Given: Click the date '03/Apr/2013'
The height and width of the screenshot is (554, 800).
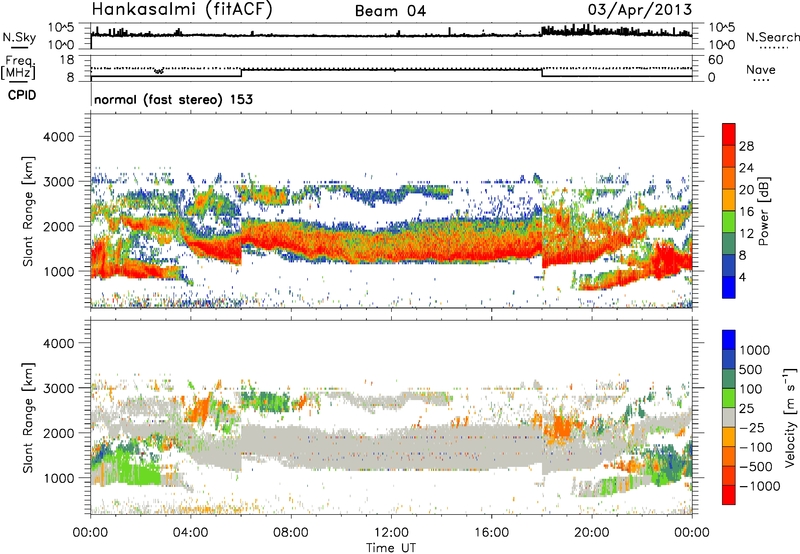Looking at the screenshot, I should coord(640,10).
